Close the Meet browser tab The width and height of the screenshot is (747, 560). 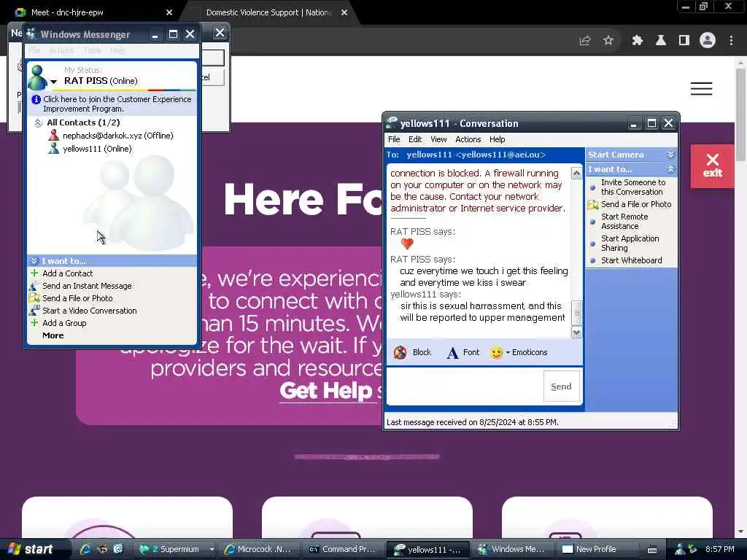coord(169,12)
